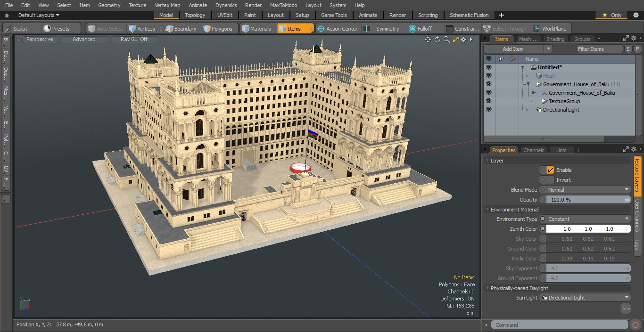Open viewport settings gear
The image size is (644, 332).
(463, 40)
